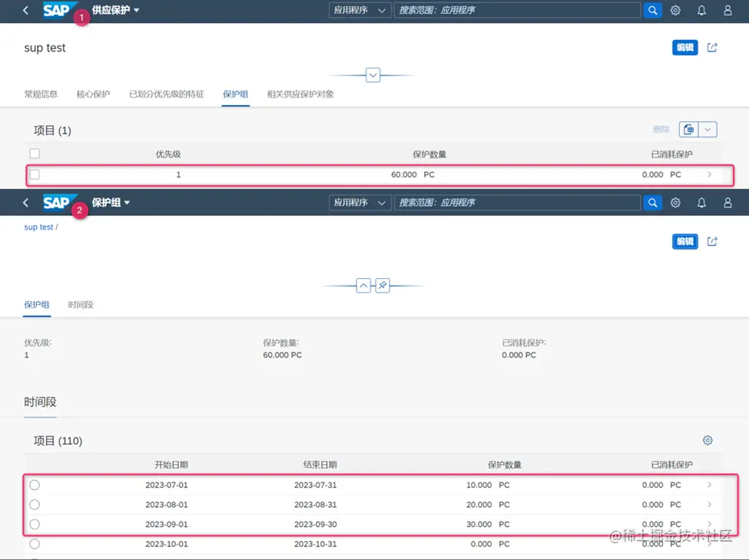This screenshot has width=749, height=560.
Task: Tick checkbox of priority 1 row
Action: tap(35, 174)
